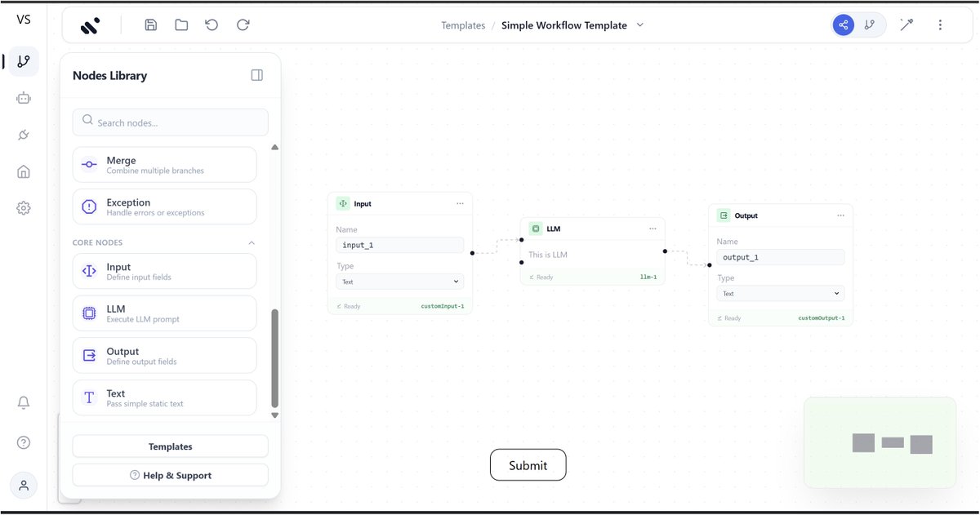Open the plug integrations icon in sidebar
The image size is (980, 515).
pyautogui.click(x=24, y=135)
